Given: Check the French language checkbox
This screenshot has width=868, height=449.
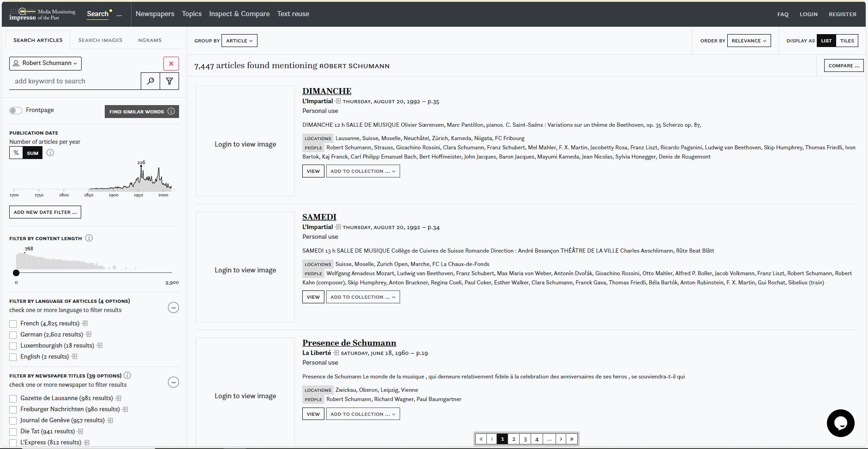Looking at the screenshot, I should [x=13, y=324].
